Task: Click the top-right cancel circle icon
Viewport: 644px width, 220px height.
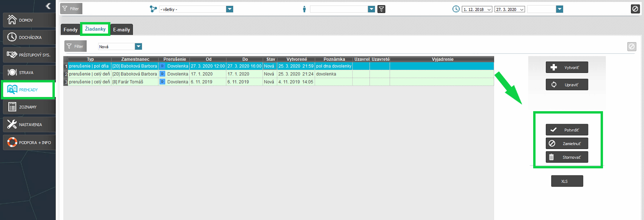Action: [635, 9]
